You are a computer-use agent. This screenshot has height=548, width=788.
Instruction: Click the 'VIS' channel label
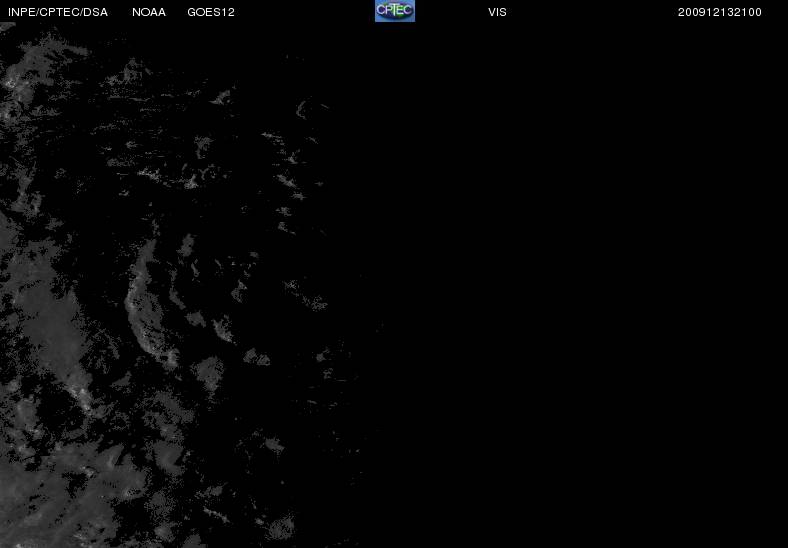pyautogui.click(x=498, y=13)
